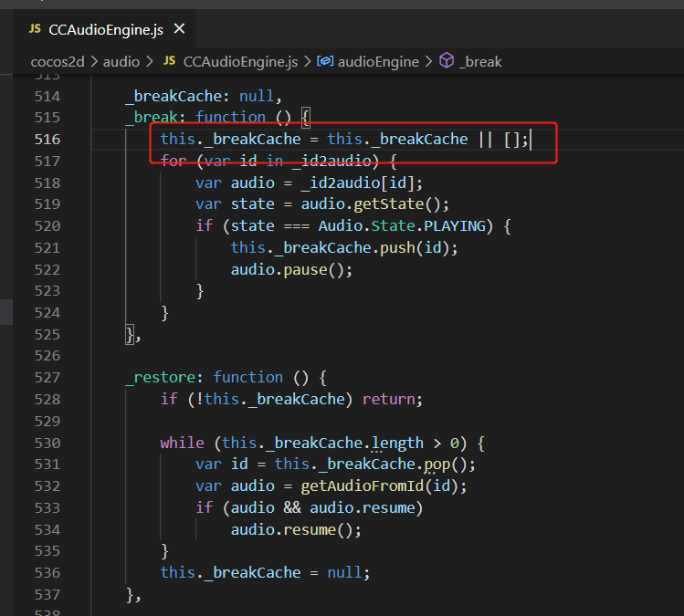Expand chevron after audioEngine breadcrumb
This screenshot has width=684, height=616.
pos(429,61)
